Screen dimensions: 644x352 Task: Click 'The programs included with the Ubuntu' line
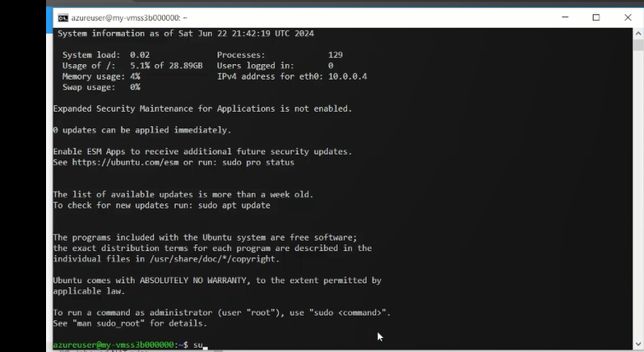pos(205,237)
